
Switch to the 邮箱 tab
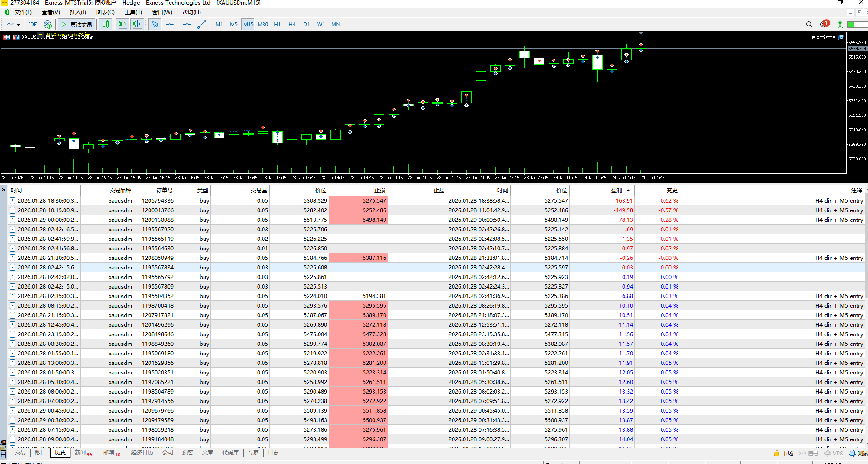click(x=111, y=453)
